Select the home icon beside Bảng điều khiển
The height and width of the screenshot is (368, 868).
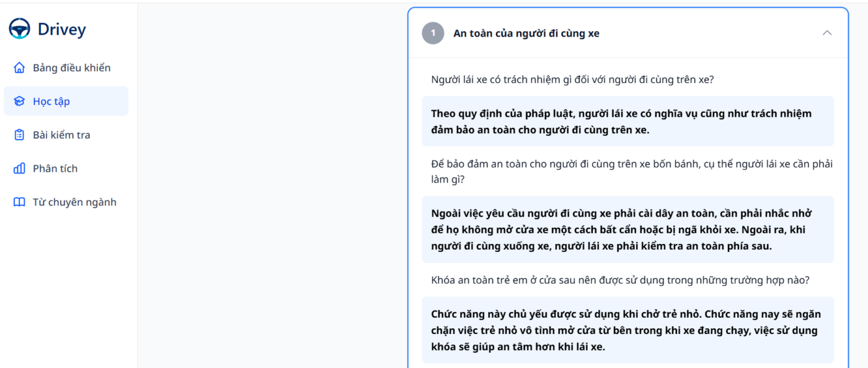19,67
